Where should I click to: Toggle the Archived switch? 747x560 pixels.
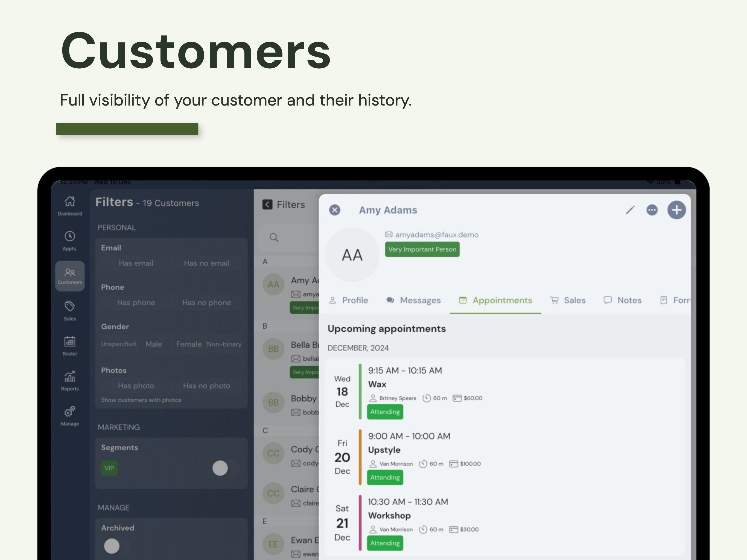point(117,546)
